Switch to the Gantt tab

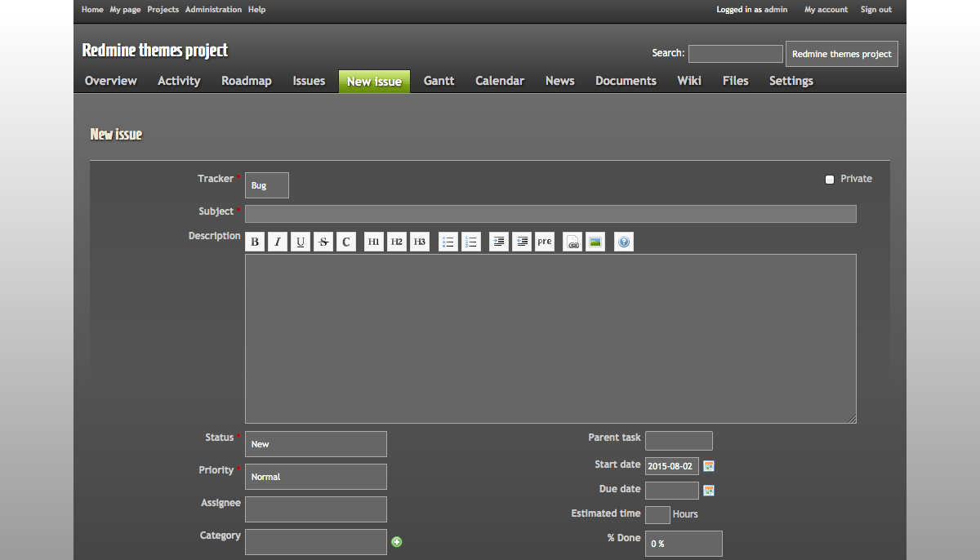[439, 81]
